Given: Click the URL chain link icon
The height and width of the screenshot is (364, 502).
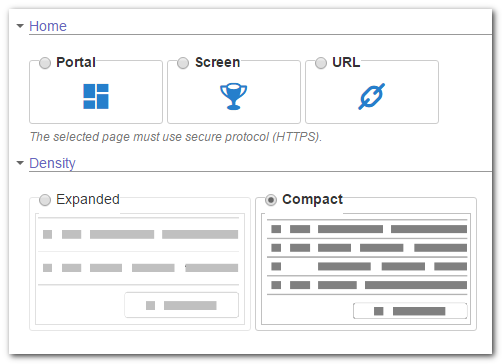Looking at the screenshot, I should click(x=372, y=96).
